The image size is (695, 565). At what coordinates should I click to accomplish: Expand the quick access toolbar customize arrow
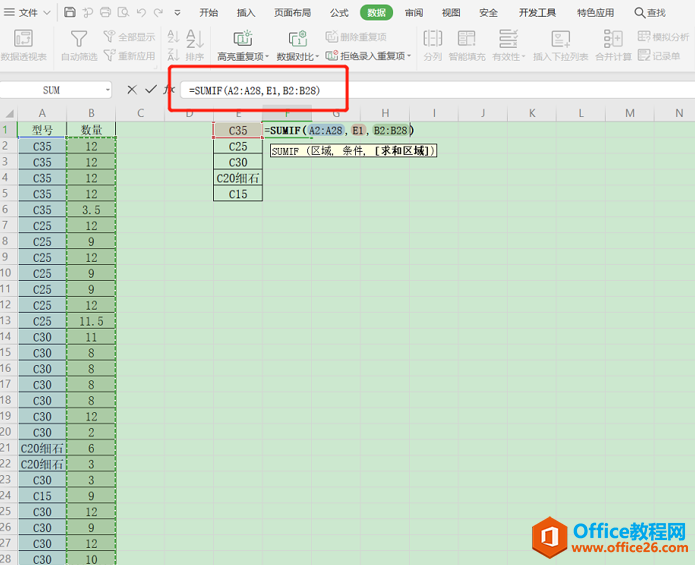pyautogui.click(x=177, y=13)
